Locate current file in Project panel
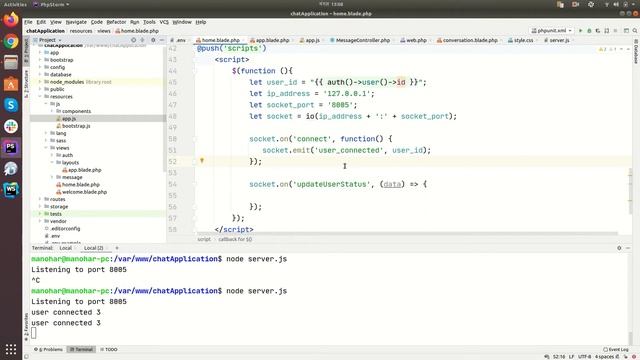 point(133,40)
